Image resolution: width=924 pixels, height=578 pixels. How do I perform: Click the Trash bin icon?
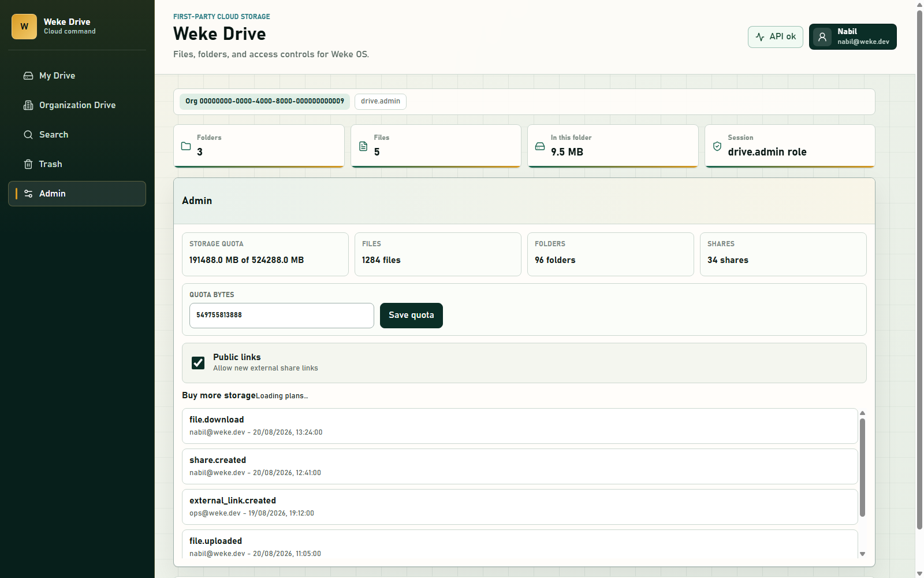[x=28, y=164]
